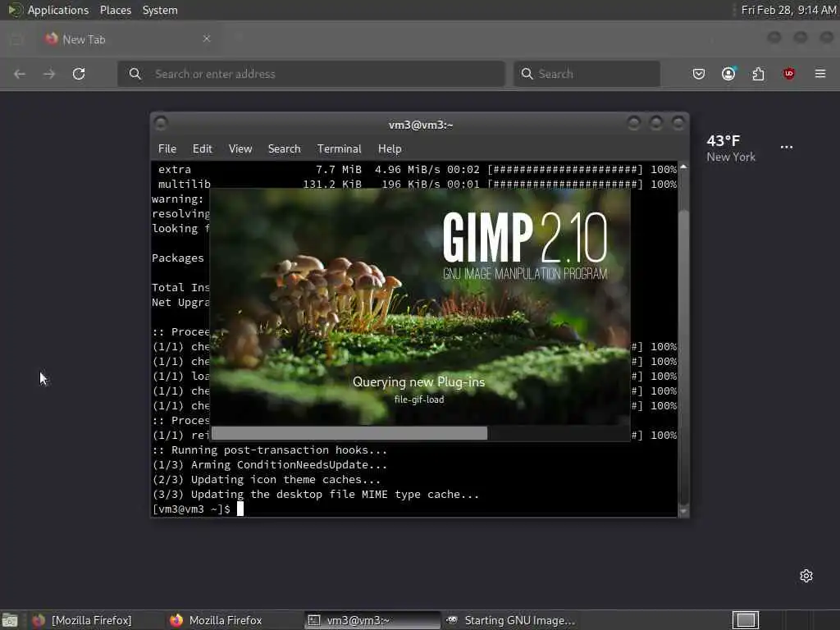Open the Firefox extensions puzzle icon
This screenshot has height=630, width=840.
(x=759, y=74)
